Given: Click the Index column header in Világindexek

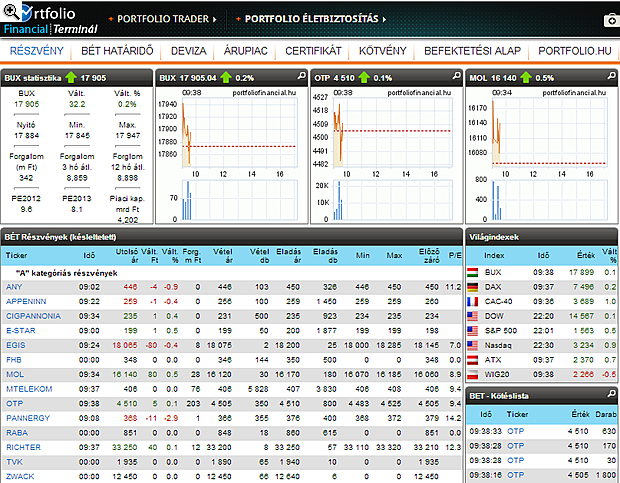Looking at the screenshot, I should 494,256.
